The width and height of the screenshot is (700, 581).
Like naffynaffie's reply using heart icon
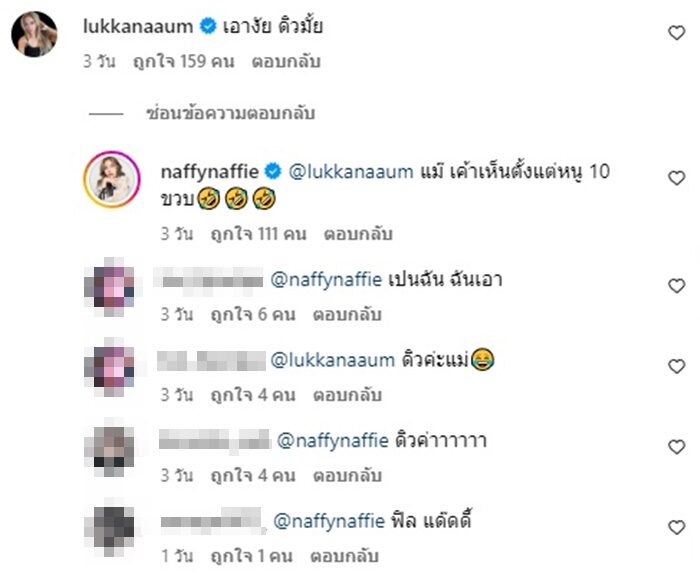point(676,178)
